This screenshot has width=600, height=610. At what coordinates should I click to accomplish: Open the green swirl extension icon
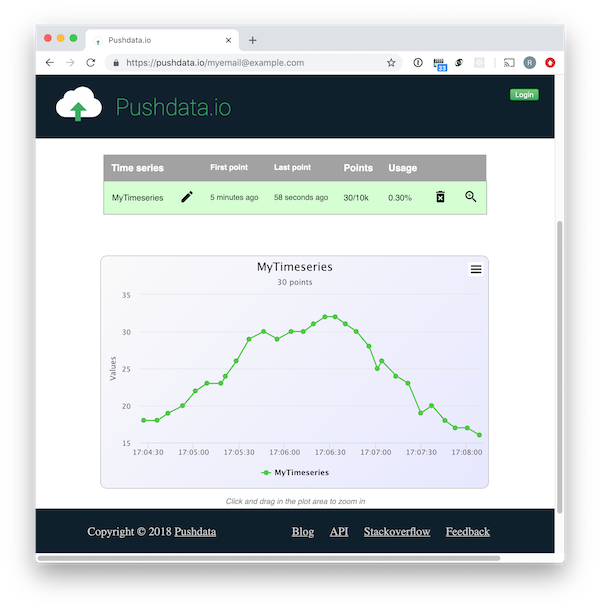click(x=459, y=62)
